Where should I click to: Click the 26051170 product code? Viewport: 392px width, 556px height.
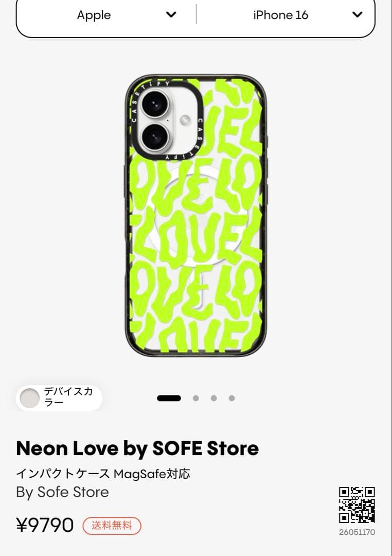pos(357,532)
